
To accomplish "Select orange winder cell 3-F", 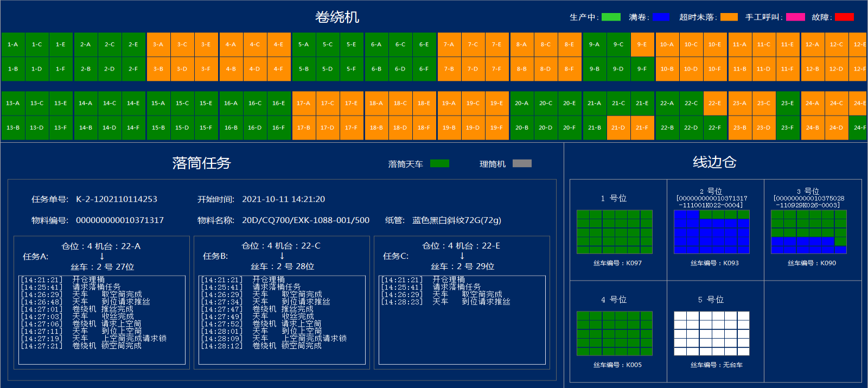I will (206, 69).
